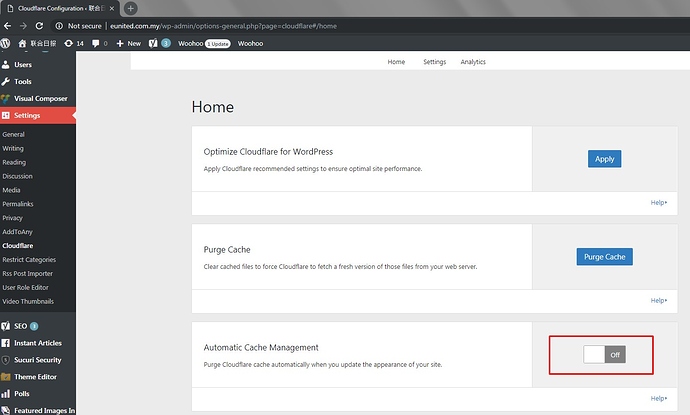Expand Help under Optimize Cloudflare for WordPress
Image resolution: width=690 pixels, height=415 pixels.
tap(659, 202)
